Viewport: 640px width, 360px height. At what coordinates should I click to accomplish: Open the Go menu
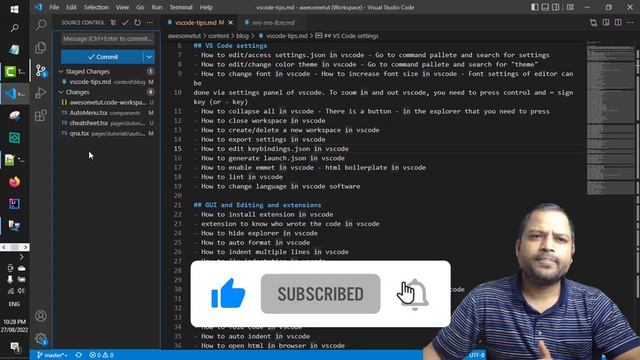pos(140,7)
